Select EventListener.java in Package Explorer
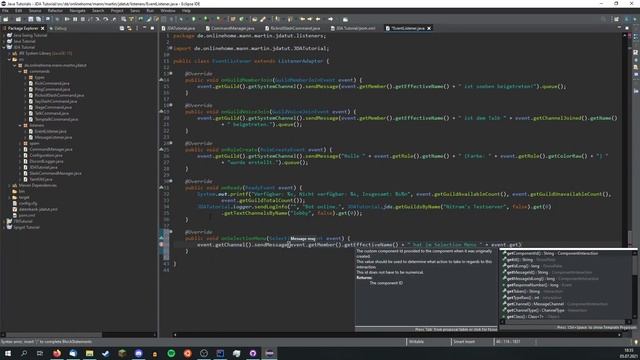 (x=50, y=131)
